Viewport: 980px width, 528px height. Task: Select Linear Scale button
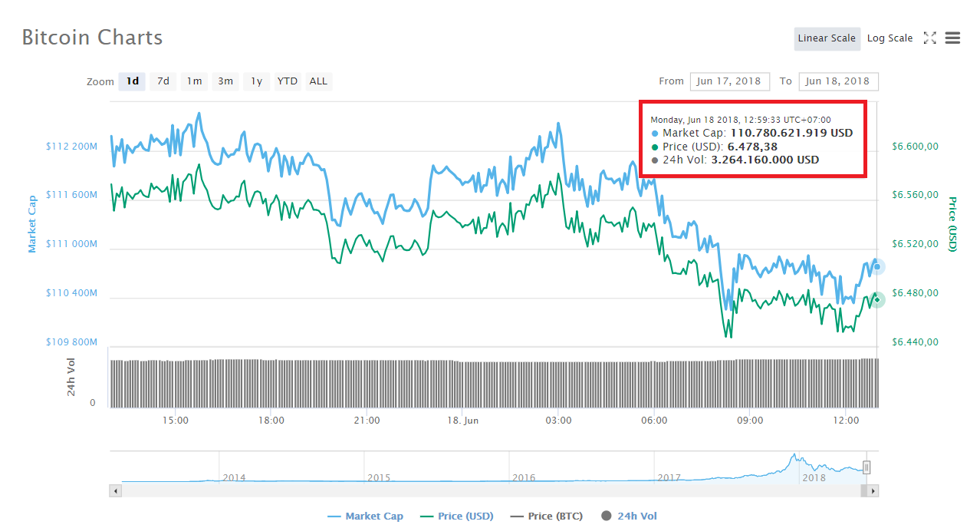coord(826,38)
